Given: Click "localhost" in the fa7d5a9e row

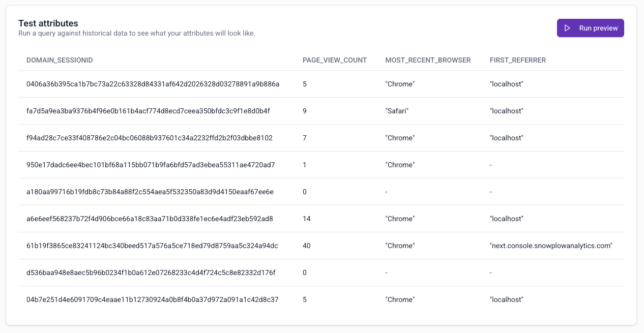Looking at the screenshot, I should click(507, 111).
